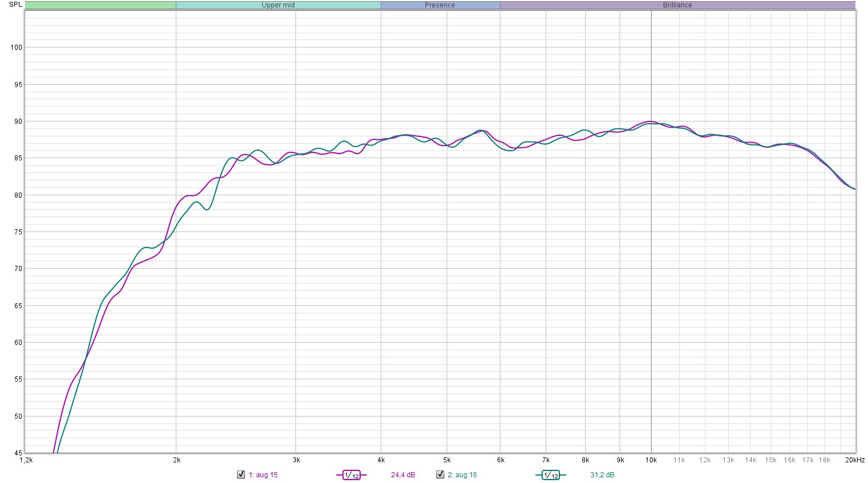Click the "31,2 dB" legend value
This screenshot has width=868, height=483.
[x=602, y=475]
